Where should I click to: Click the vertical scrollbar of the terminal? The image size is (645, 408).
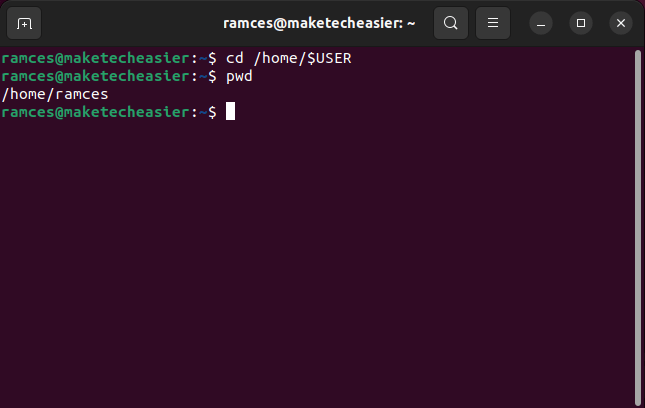pos(638,227)
